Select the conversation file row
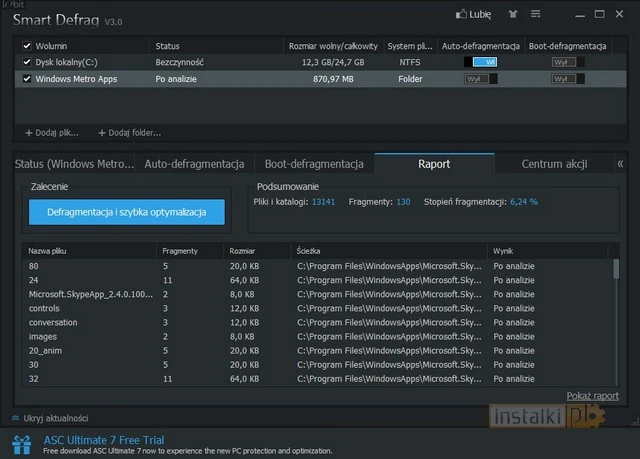Screen dimensions: 640x459 point(318,322)
